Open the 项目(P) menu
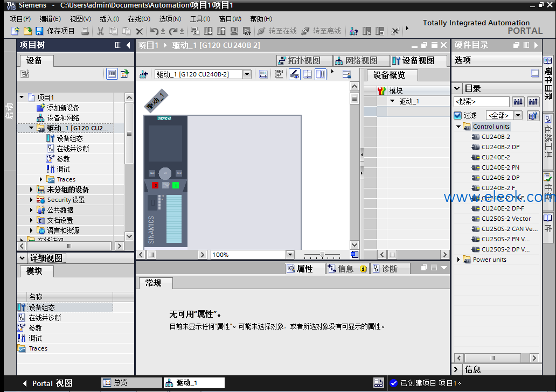The height and width of the screenshot is (392, 556). pos(20,19)
